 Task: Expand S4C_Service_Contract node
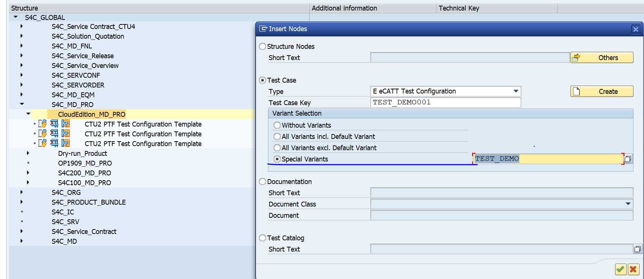pos(21,231)
